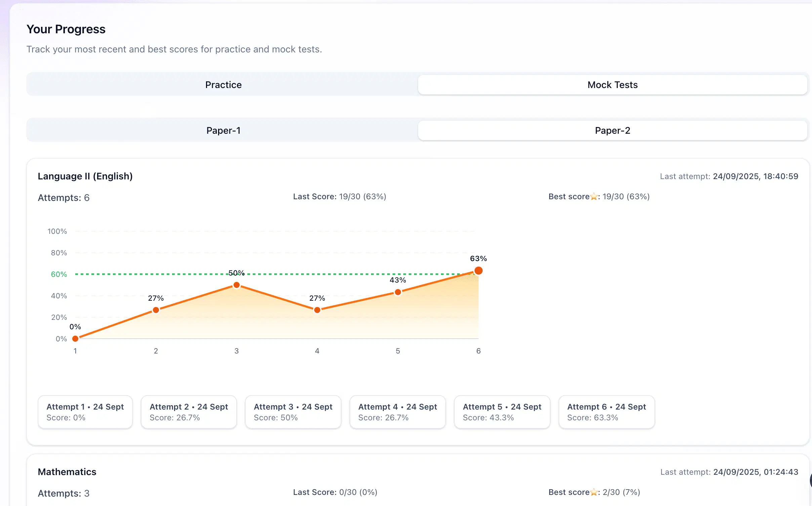Screen dimensions: 812x506
Task: Open the Paper-1 tab
Action: [x=223, y=130]
